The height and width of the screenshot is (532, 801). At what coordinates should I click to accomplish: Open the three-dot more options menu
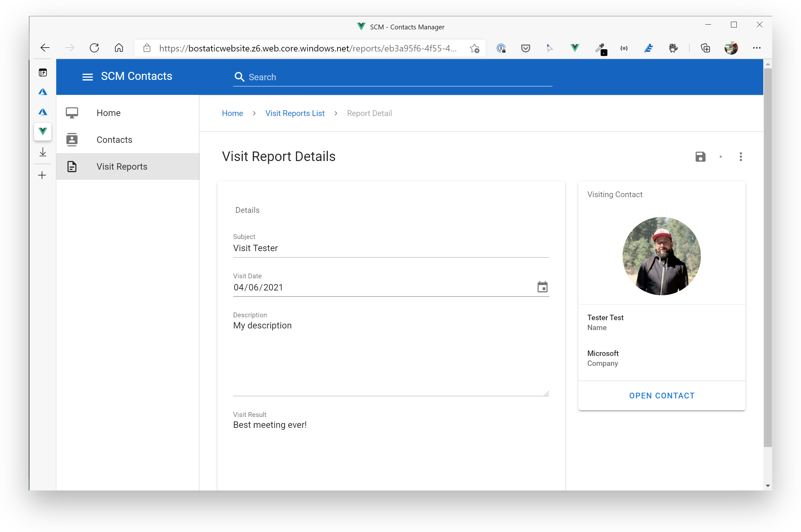741,157
